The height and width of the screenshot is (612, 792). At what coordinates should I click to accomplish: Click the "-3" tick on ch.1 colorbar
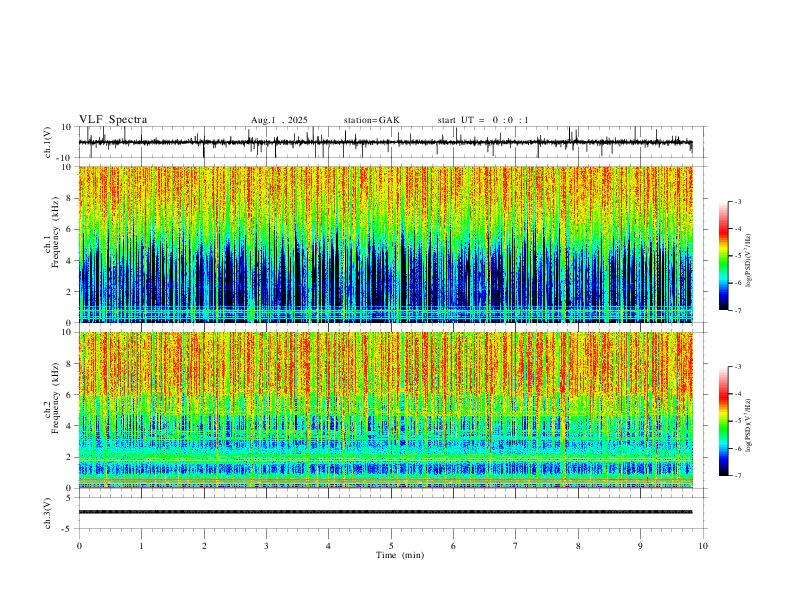coord(738,201)
